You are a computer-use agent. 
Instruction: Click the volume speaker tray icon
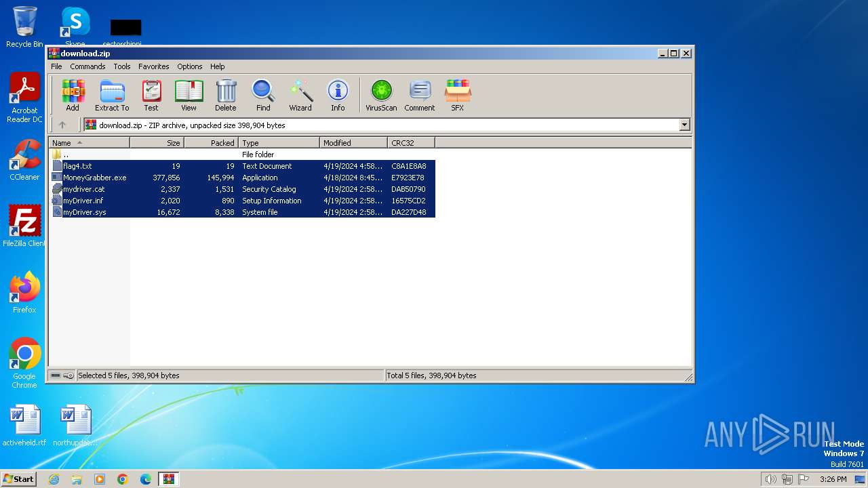[770, 479]
